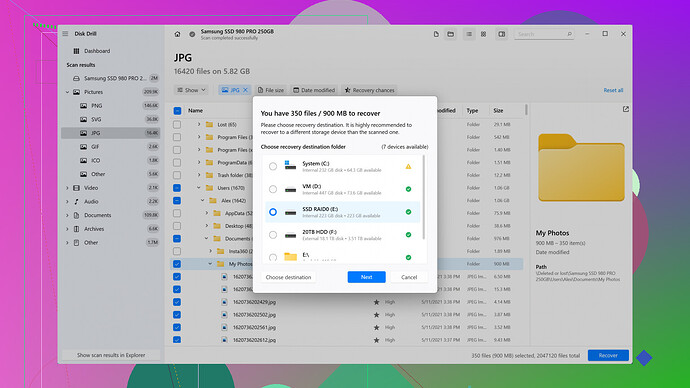Remove the JPG filter chip with the X
Screen dimensions: 690x388
click(246, 90)
